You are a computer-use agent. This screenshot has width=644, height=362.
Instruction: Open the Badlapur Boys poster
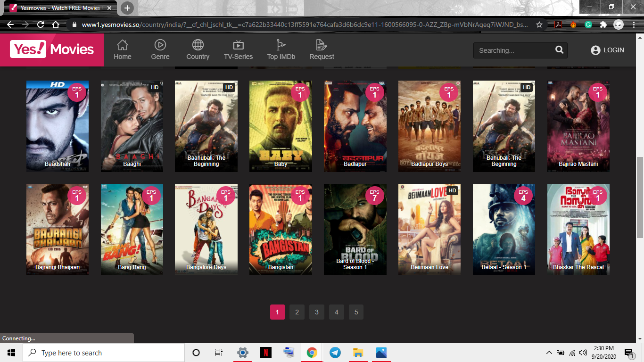[x=429, y=126]
